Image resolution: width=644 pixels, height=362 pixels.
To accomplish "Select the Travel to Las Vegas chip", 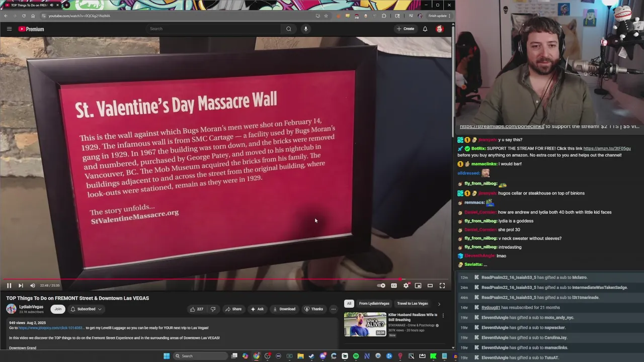I will pos(413,304).
